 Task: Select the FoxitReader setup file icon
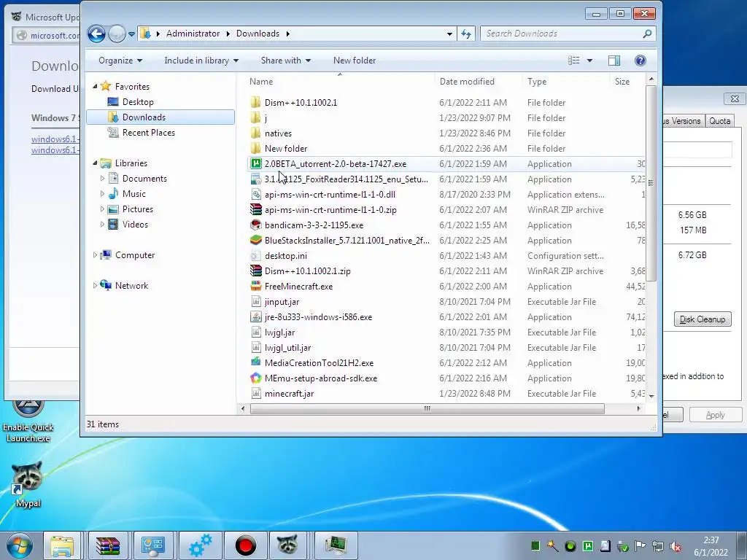256,179
